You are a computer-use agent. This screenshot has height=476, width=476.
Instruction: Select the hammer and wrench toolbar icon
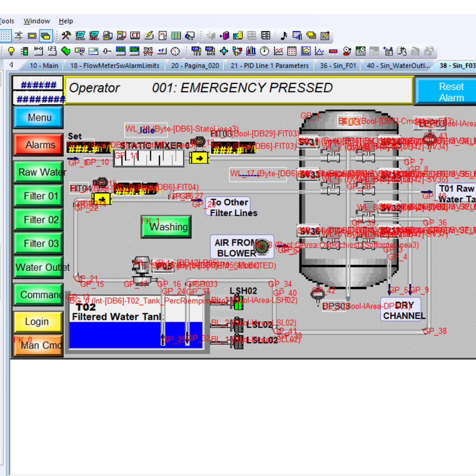point(66,35)
